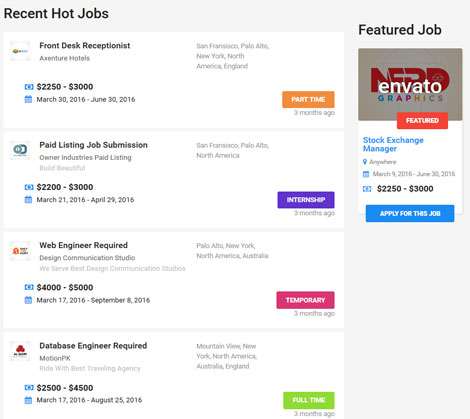Click the Design Communication Studio logo
470x419 pixels.
[20, 251]
